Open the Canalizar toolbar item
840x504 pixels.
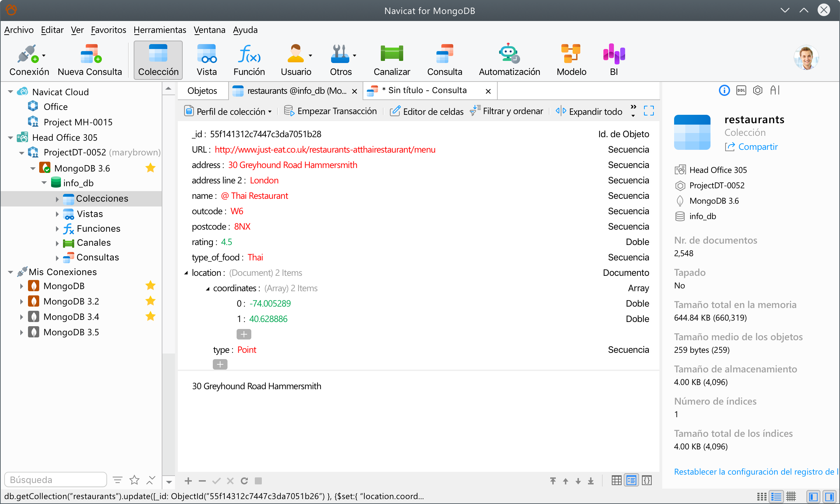392,60
